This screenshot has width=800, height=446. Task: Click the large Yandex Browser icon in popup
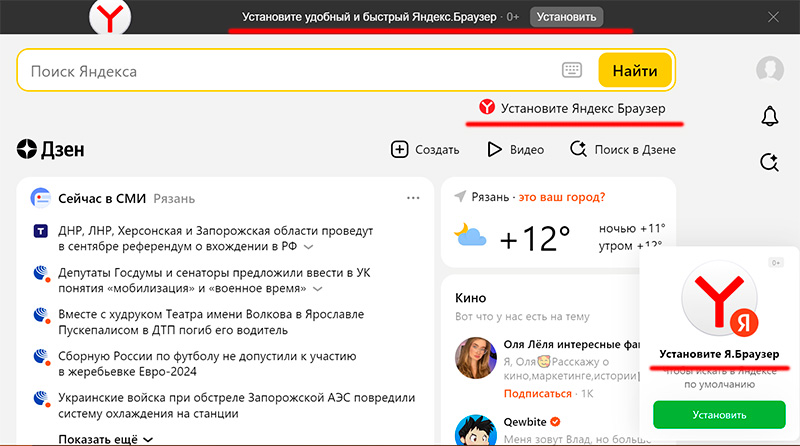coord(719,303)
